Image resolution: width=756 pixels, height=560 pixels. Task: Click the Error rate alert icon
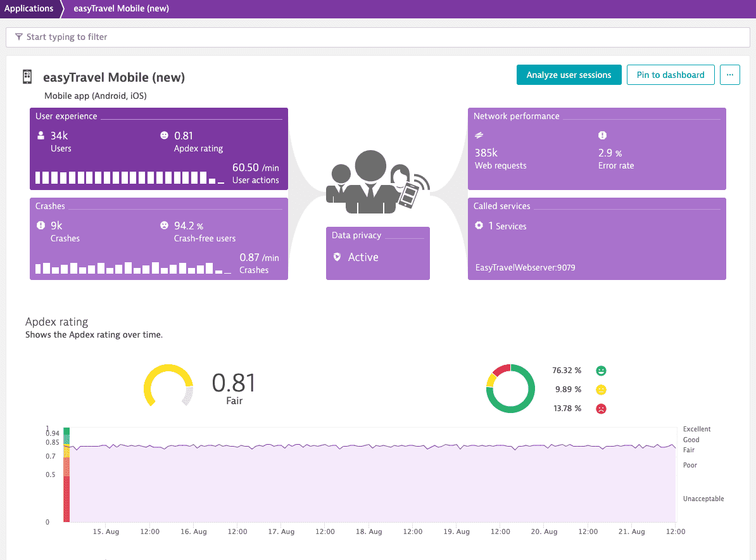coord(602,136)
